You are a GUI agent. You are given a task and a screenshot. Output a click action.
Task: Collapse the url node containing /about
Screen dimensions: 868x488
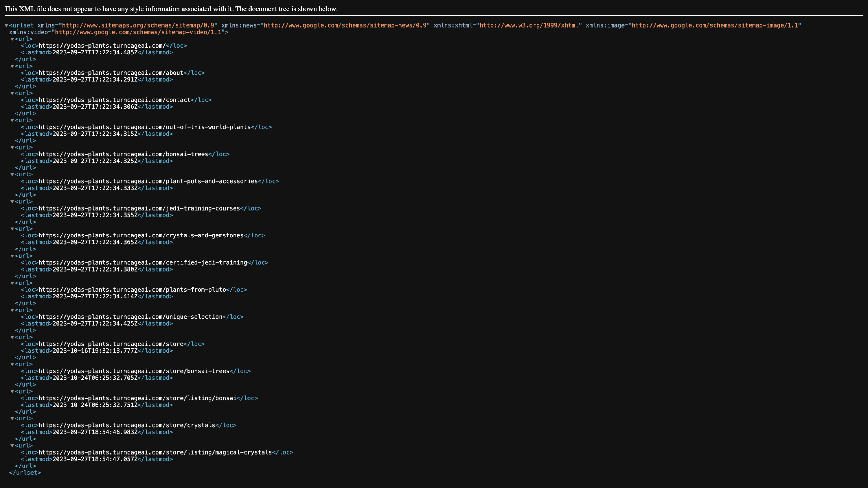[x=12, y=66]
